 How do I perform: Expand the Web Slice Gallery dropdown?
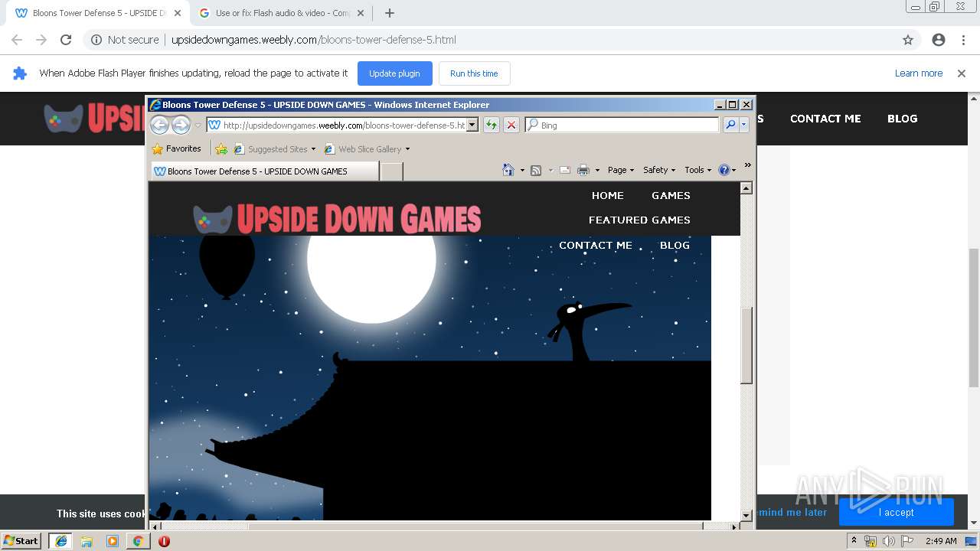[x=407, y=149]
